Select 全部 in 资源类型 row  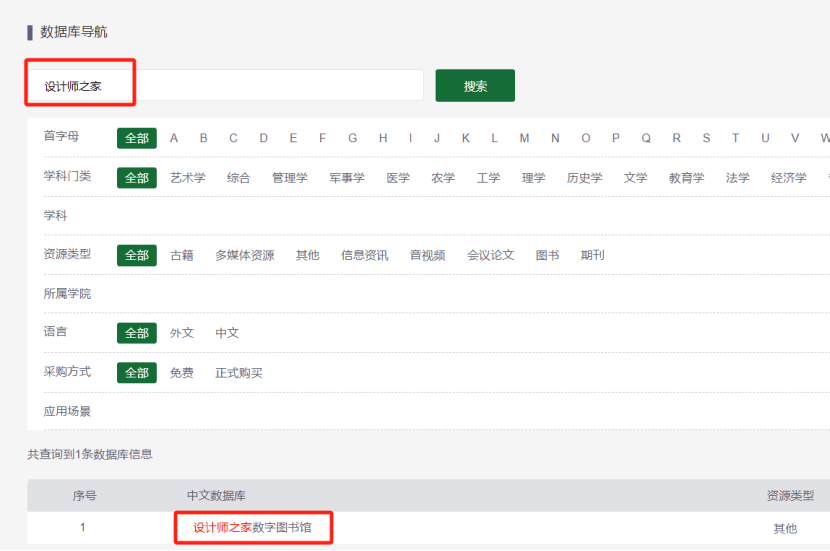[136, 255]
